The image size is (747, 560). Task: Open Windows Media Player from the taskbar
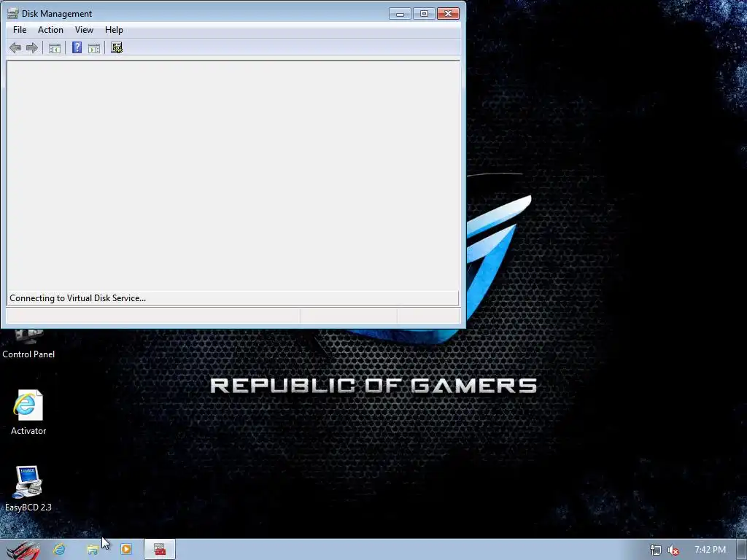126,550
